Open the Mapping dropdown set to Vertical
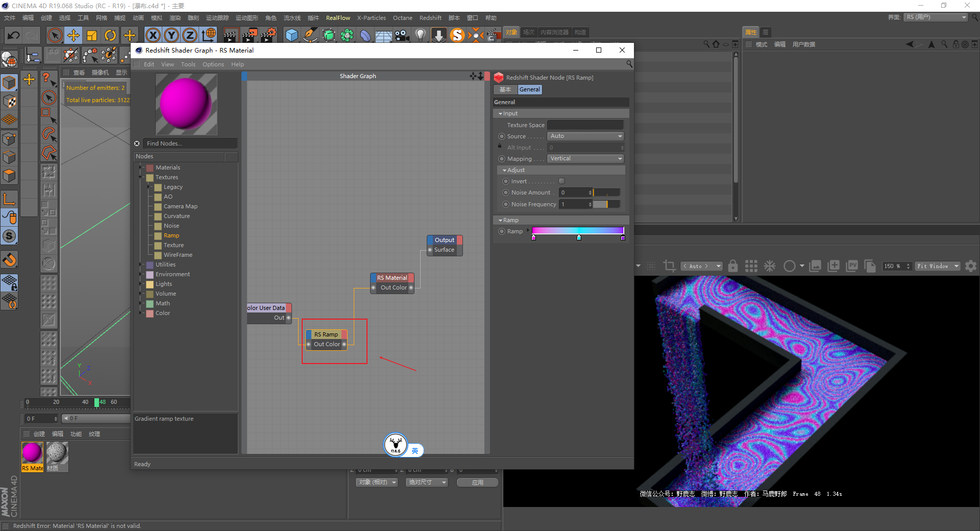 [585, 159]
